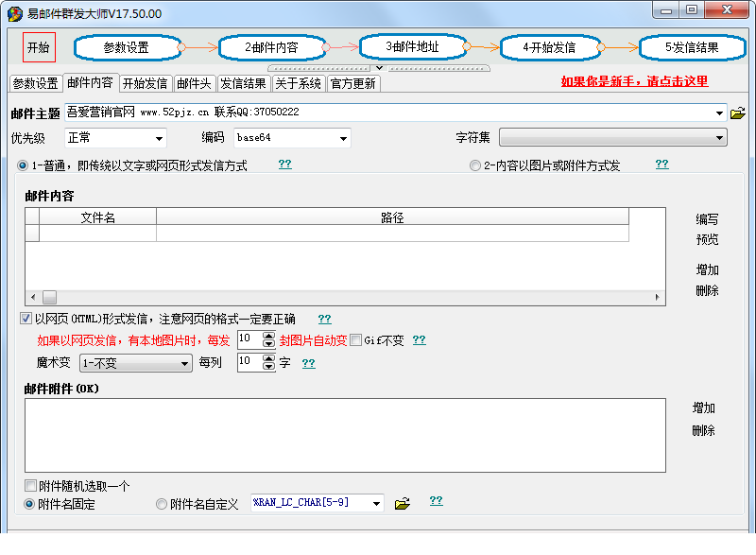756x555 pixels.
Task: Choose fixed attachment name option
Action: click(29, 504)
